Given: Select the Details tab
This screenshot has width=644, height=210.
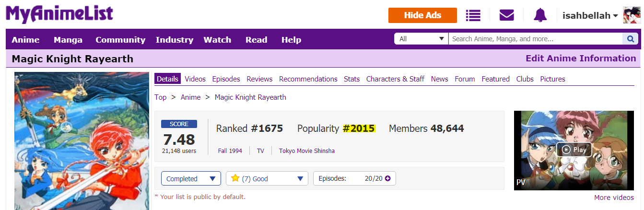Looking at the screenshot, I should [x=167, y=79].
